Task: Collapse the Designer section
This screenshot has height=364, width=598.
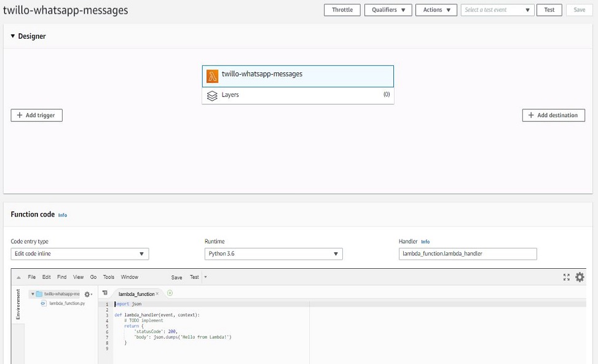Action: (12, 36)
